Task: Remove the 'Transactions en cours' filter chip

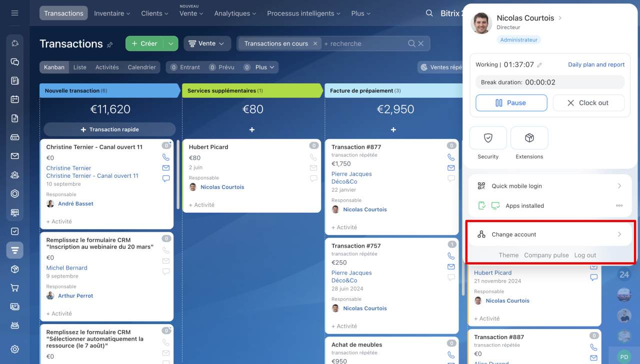Action: pyautogui.click(x=315, y=44)
